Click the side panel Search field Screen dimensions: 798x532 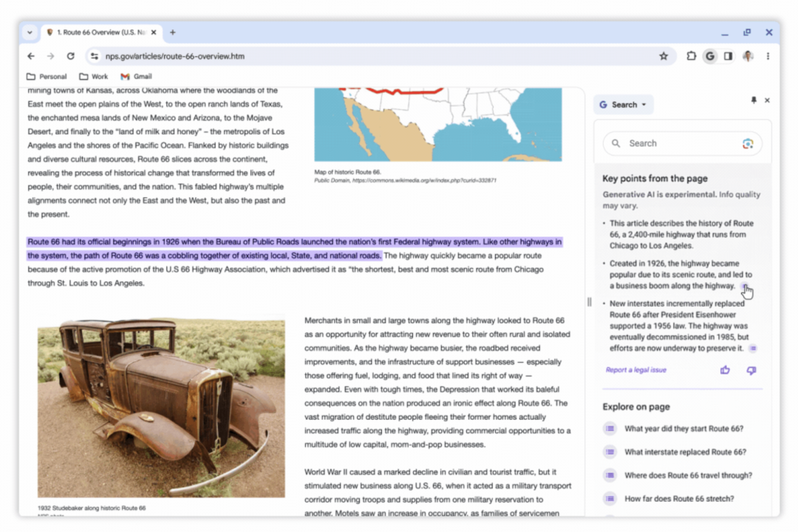tap(682, 143)
